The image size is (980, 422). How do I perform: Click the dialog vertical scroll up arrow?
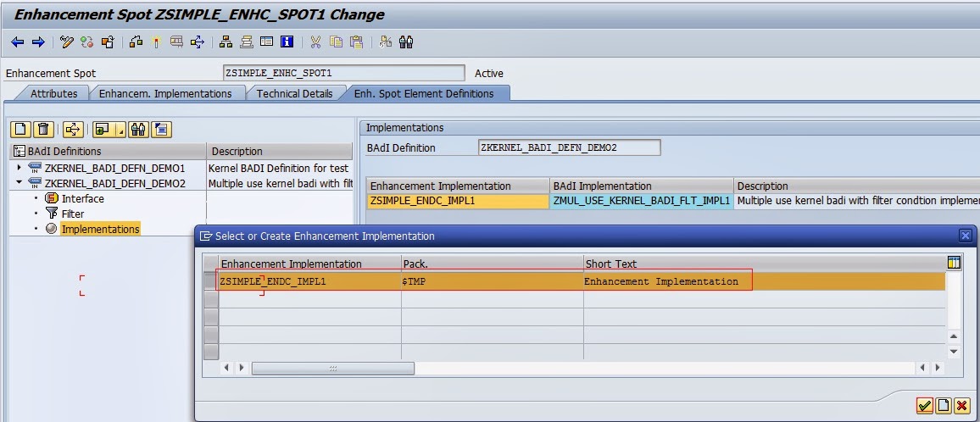[x=954, y=336]
